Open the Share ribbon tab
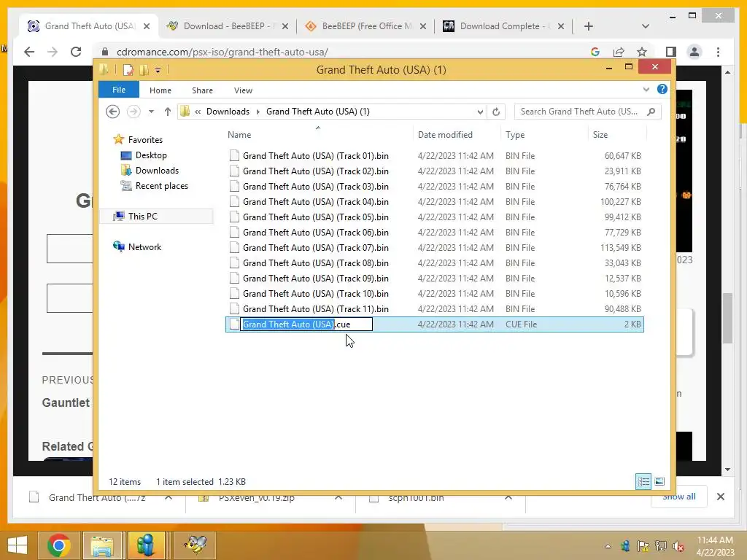 [202, 90]
